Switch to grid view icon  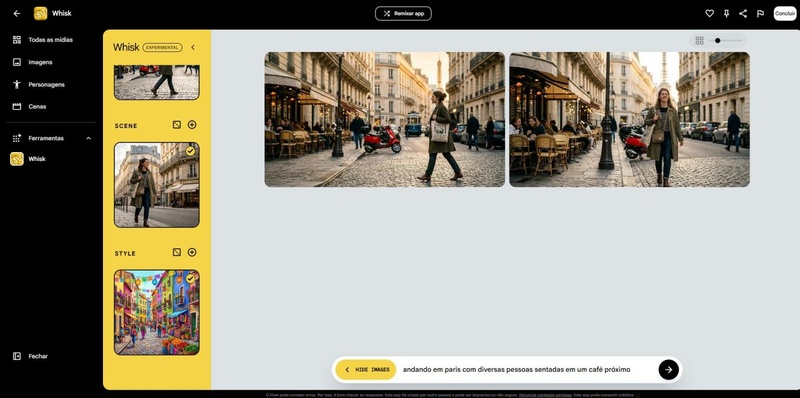tap(699, 41)
